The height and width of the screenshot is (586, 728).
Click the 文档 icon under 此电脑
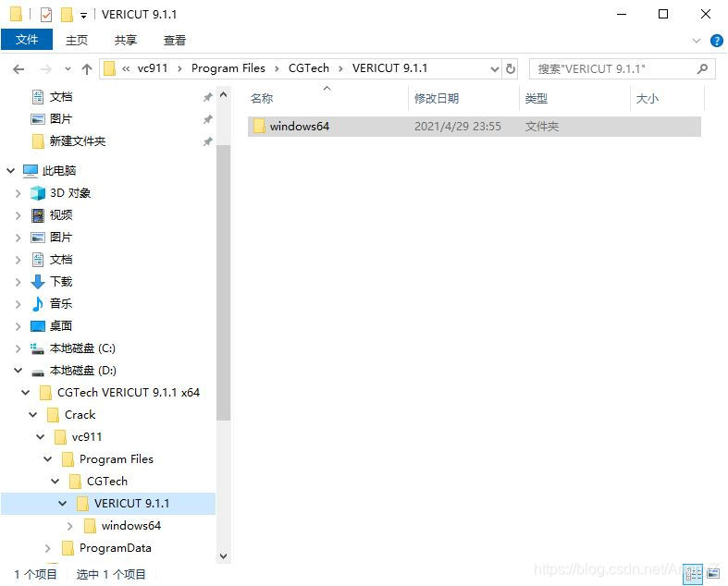pyautogui.click(x=38, y=260)
